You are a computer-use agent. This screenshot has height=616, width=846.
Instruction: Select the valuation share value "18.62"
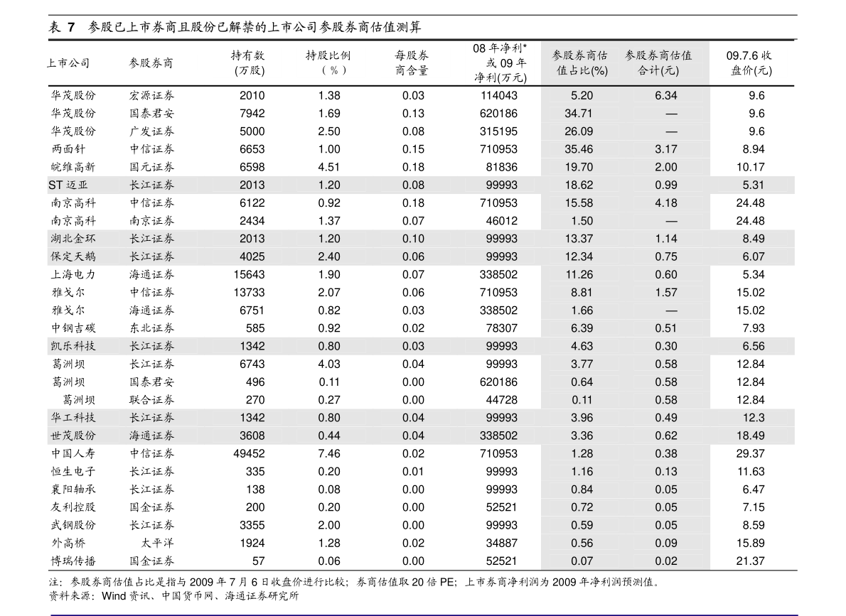coord(579,185)
